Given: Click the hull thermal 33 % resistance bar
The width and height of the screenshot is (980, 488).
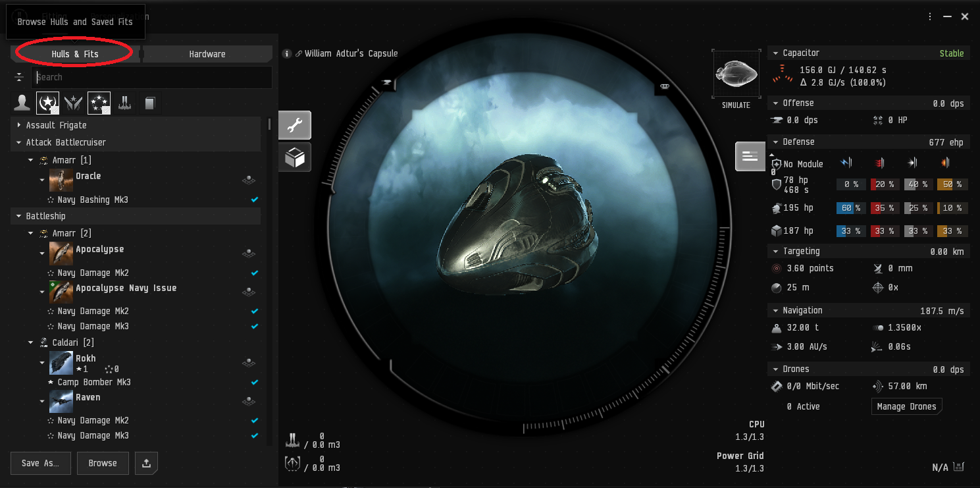Looking at the screenshot, I should pyautogui.click(x=885, y=231).
